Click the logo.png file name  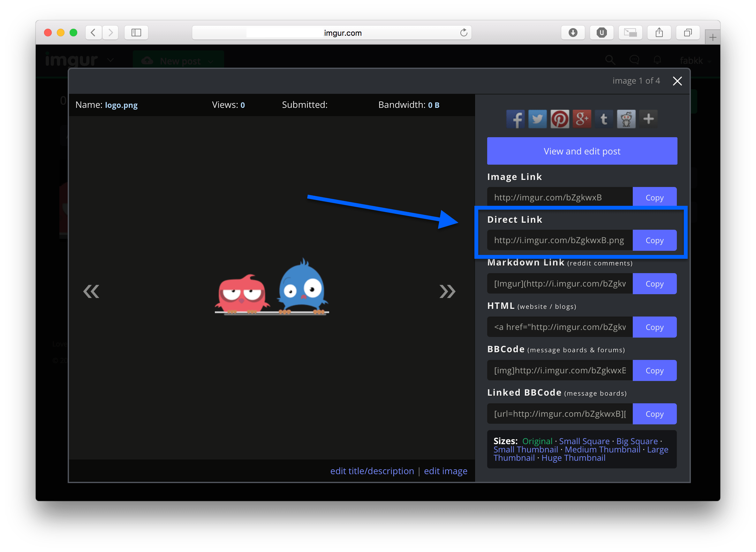[x=121, y=105]
